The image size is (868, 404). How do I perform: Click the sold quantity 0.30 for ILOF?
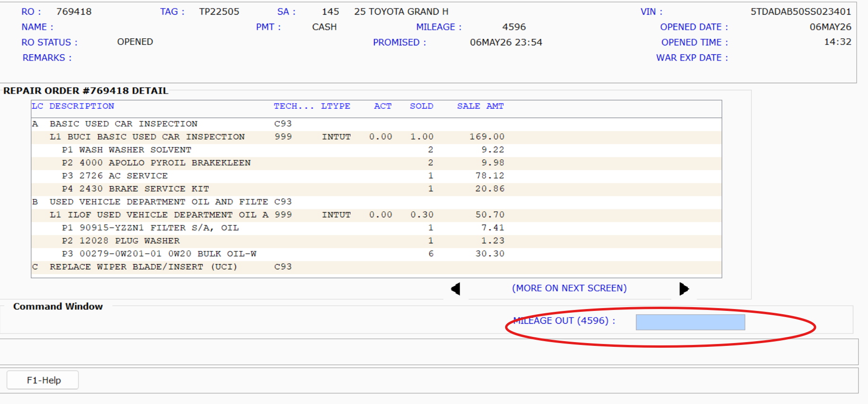click(422, 215)
